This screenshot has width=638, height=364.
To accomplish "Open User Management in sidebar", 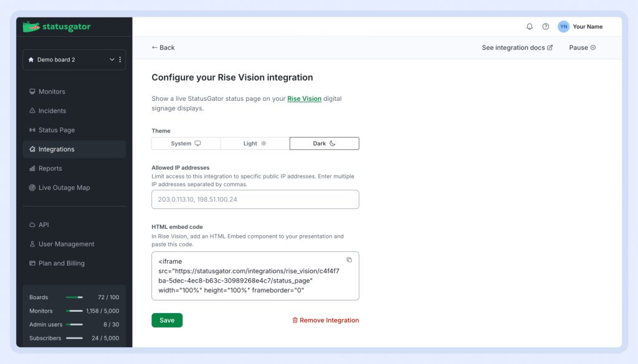I will coord(74,244).
